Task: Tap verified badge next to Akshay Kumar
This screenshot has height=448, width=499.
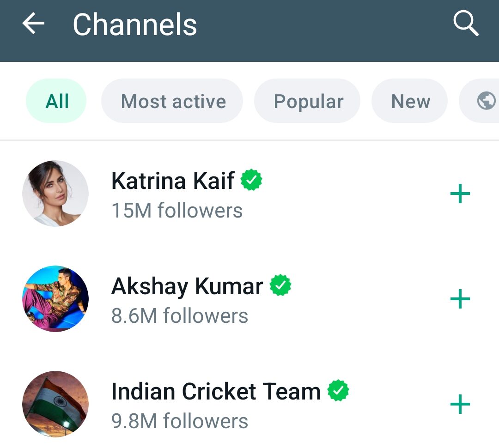Action: (280, 285)
